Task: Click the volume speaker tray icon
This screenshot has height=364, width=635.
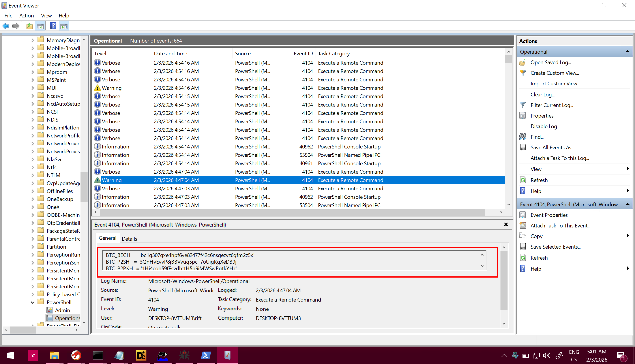Action: (547, 355)
